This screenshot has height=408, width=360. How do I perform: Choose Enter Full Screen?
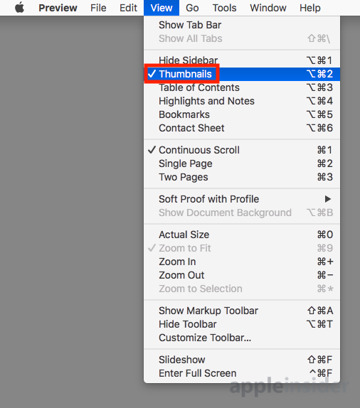pos(242,373)
